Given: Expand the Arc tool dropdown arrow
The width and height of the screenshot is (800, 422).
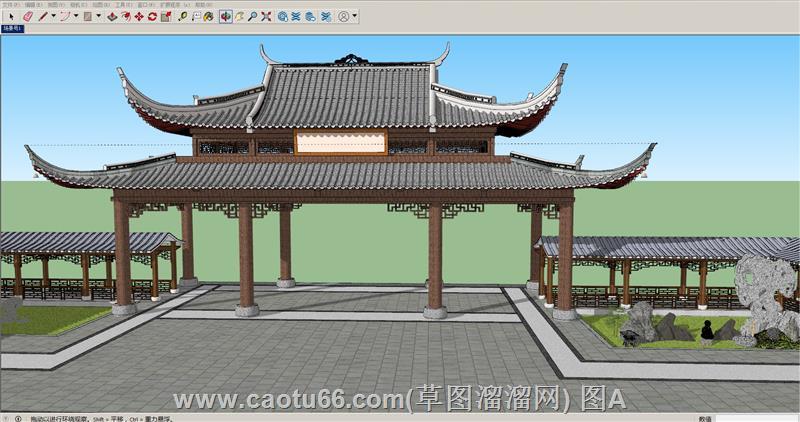Looking at the screenshot, I should click(76, 16).
